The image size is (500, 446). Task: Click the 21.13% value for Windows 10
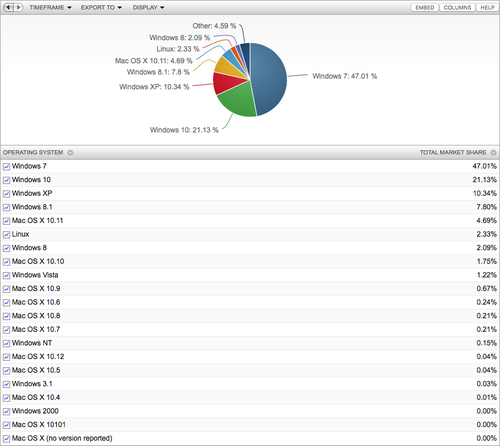pyautogui.click(x=484, y=180)
